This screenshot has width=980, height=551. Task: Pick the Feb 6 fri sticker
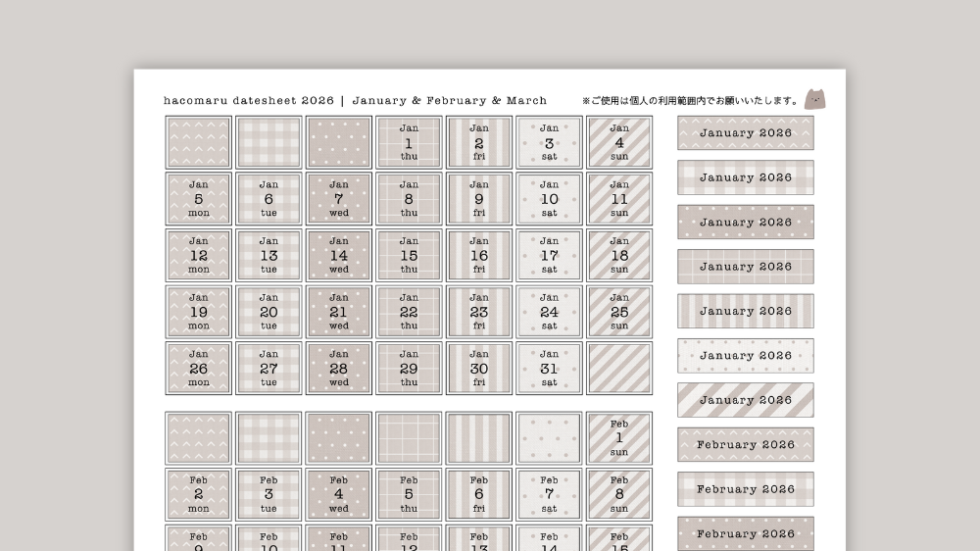point(479,494)
